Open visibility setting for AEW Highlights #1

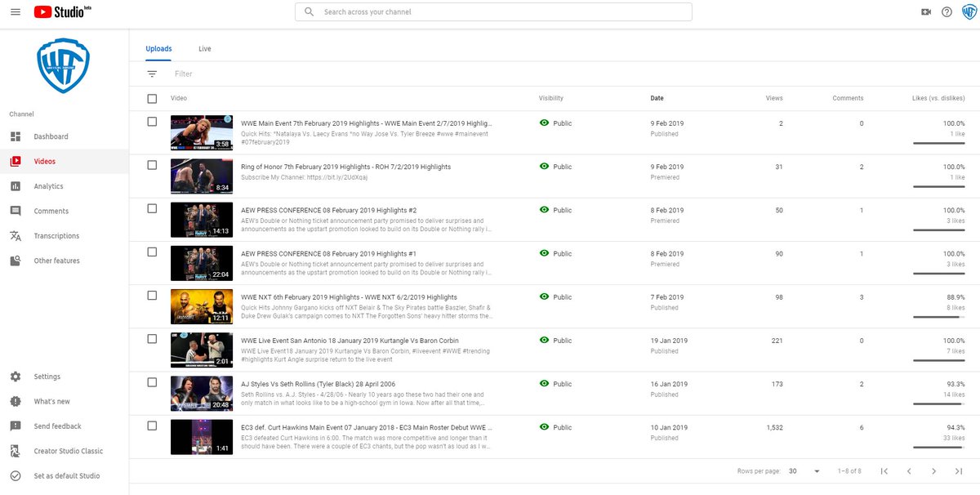coord(556,253)
